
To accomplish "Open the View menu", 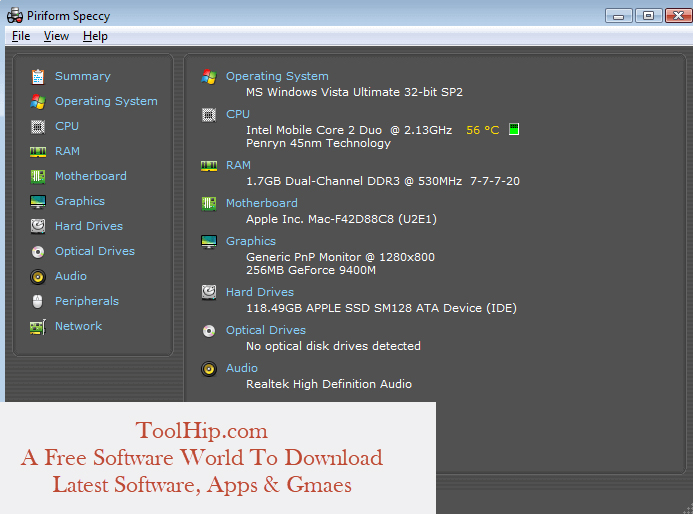I will tap(56, 36).
